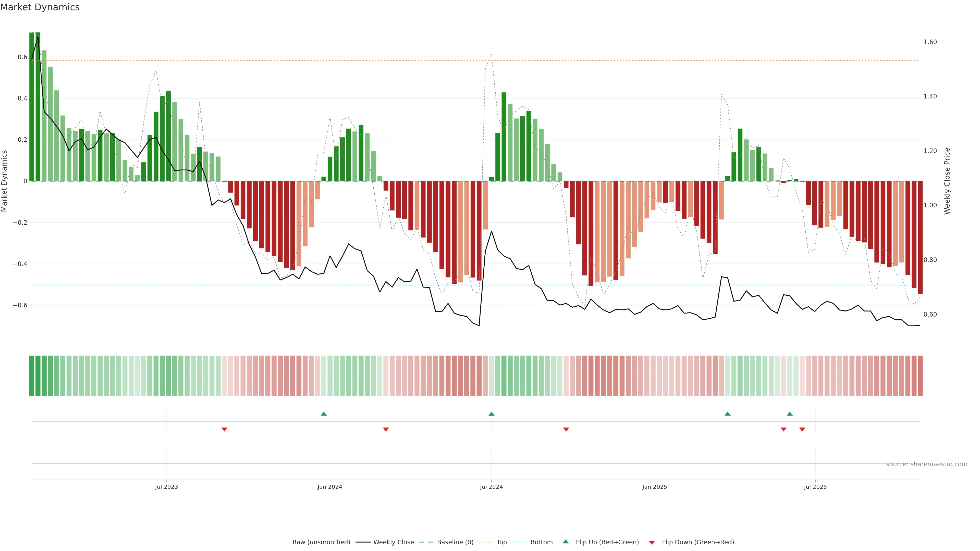This screenshot has width=980, height=551.
Task: Click the green flip-up triangle at Jul 2024
Action: pos(492,414)
